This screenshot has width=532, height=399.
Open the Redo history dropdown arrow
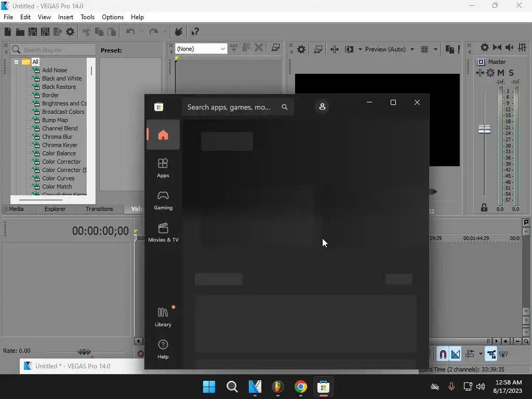click(x=165, y=32)
